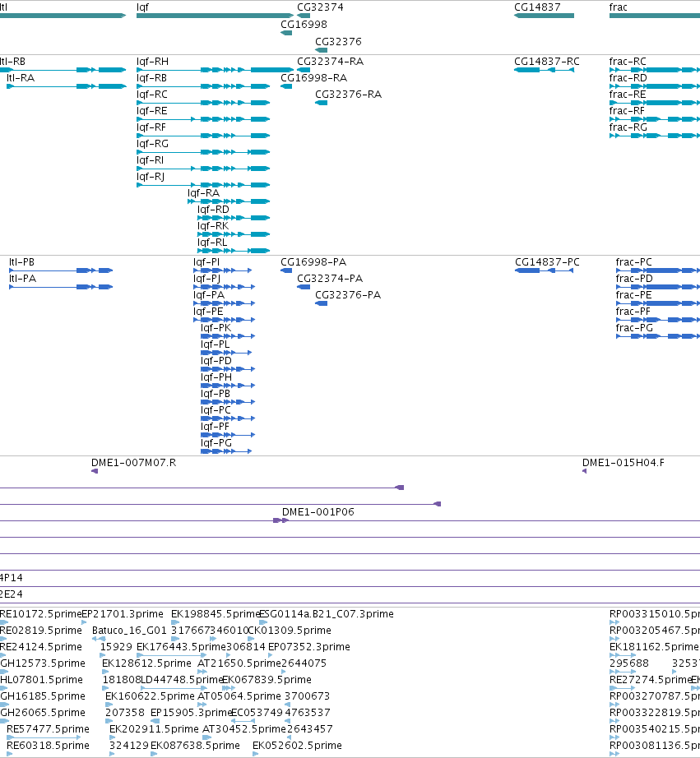Screen dimensions: 700x758
Task: Click the frac-PG protein label
Action: pyautogui.click(x=634, y=328)
